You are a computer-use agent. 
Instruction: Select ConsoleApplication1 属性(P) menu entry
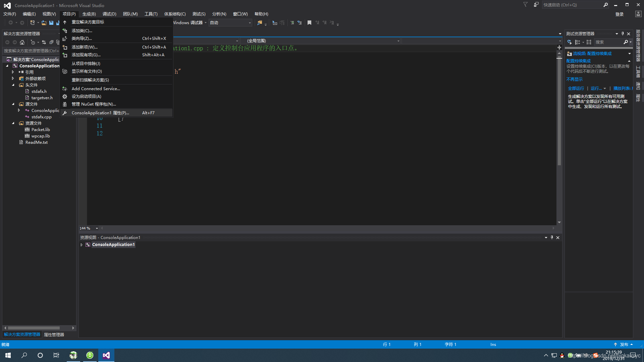click(100, 113)
